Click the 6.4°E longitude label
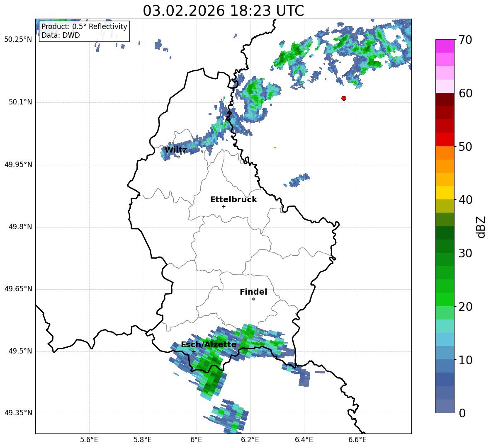This screenshot has height=448, width=491. [304, 440]
